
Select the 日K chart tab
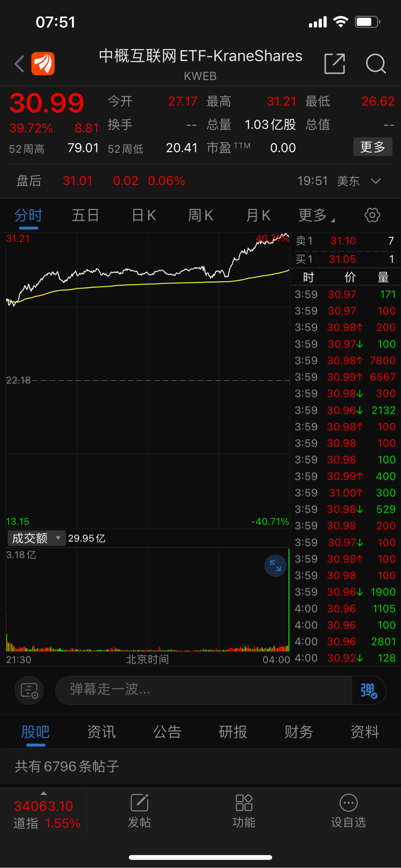[x=144, y=215]
